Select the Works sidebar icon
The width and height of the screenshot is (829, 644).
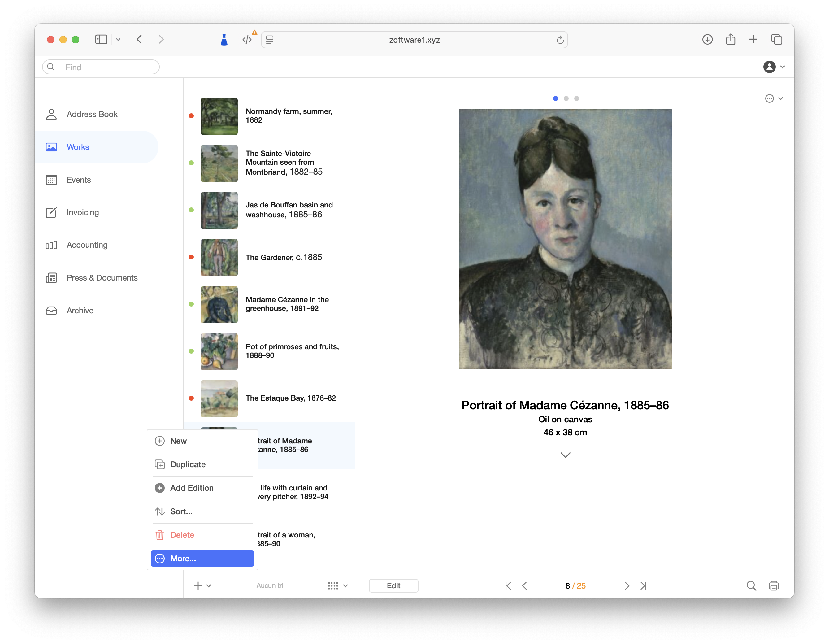(x=52, y=147)
